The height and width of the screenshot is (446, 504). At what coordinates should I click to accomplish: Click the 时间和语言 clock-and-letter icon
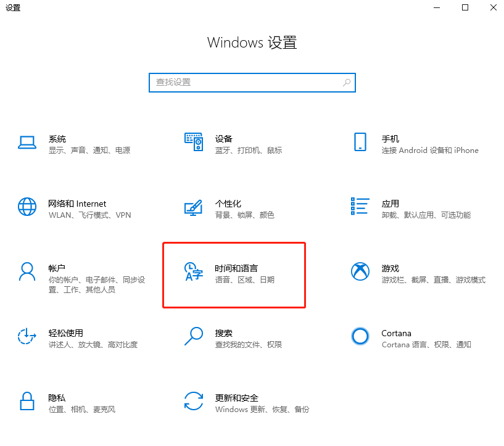(194, 271)
